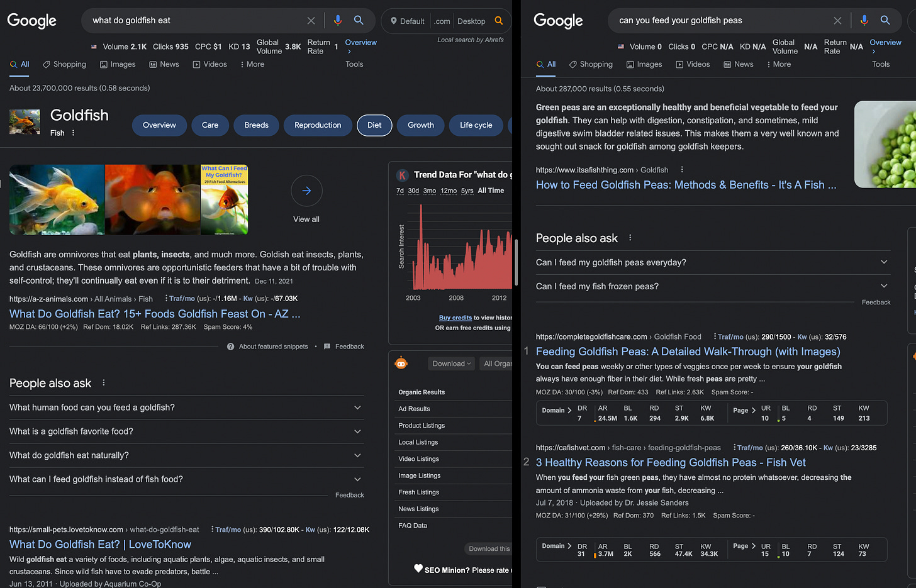
Task: Expand 'What do goldfish eat naturally?'
Action: pos(187,455)
